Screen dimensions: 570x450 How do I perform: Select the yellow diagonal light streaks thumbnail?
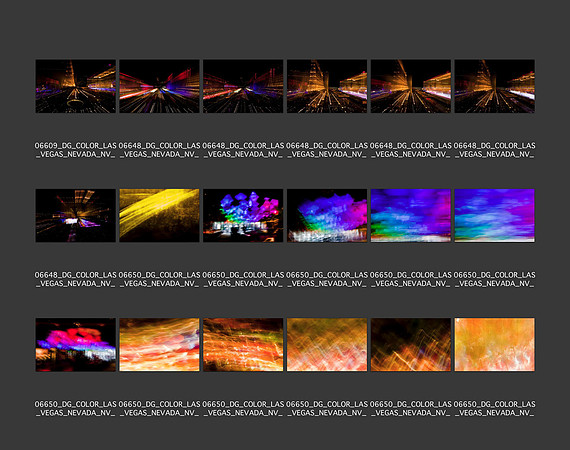(x=159, y=216)
